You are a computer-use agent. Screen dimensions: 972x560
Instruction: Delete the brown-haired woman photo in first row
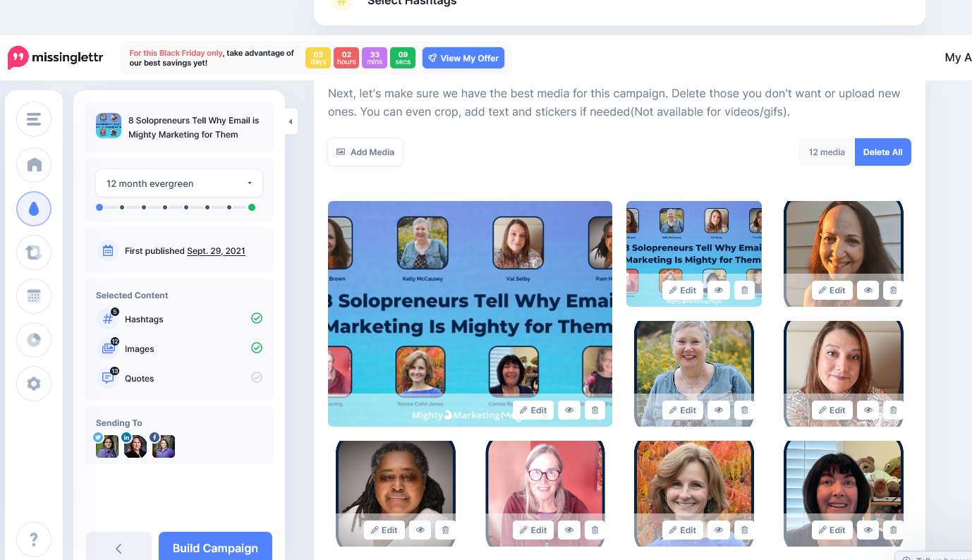[x=894, y=291]
